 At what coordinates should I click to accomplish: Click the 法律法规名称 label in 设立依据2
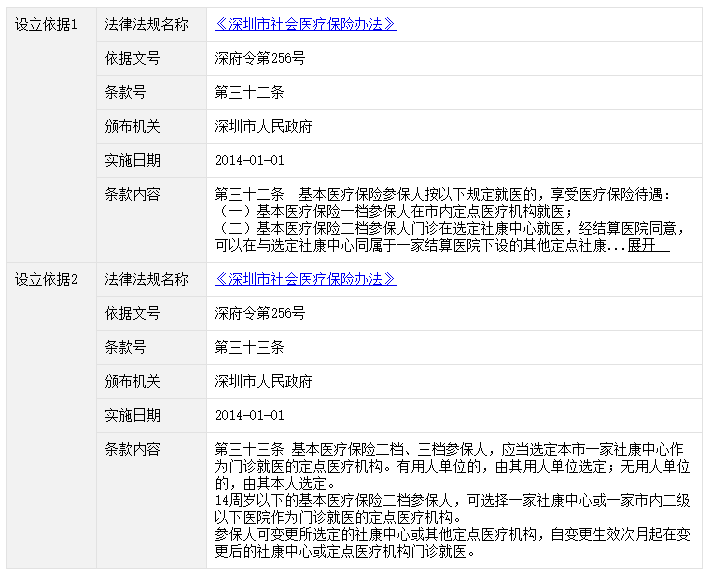coord(146,279)
